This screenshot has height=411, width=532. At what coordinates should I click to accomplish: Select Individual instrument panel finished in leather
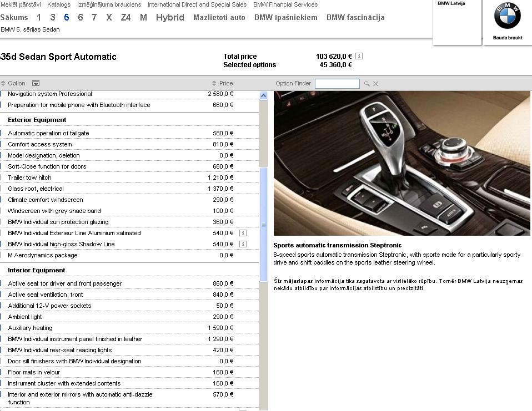(129, 339)
